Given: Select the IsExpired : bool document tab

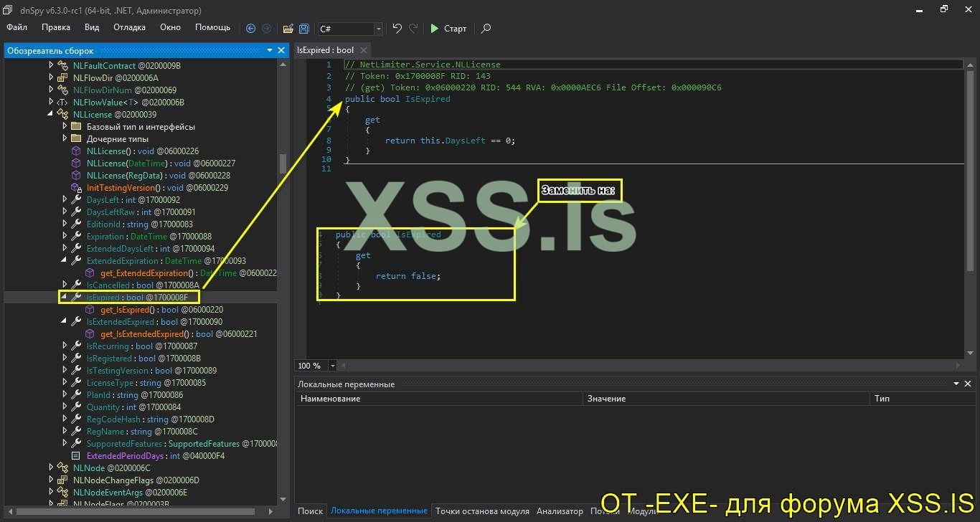Looking at the screenshot, I should click(326, 50).
